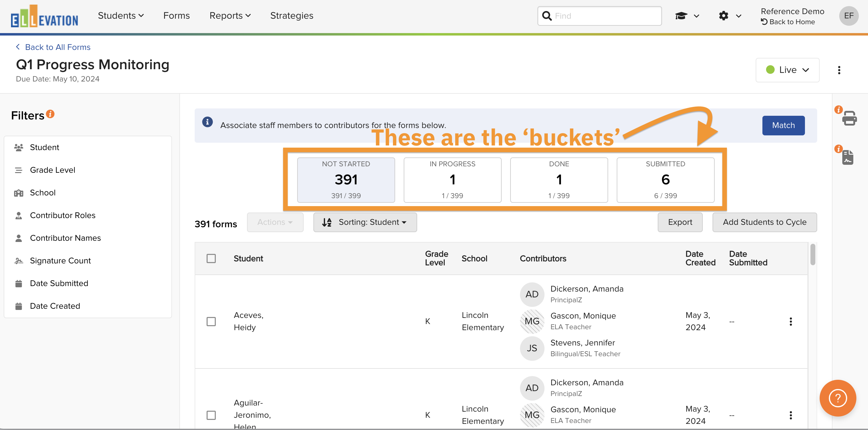The height and width of the screenshot is (430, 868).
Task: Click the signed document icon
Action: (x=848, y=157)
